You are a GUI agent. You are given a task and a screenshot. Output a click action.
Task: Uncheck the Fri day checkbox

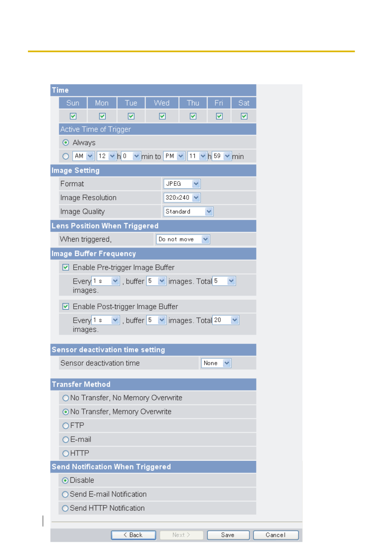pos(219,116)
